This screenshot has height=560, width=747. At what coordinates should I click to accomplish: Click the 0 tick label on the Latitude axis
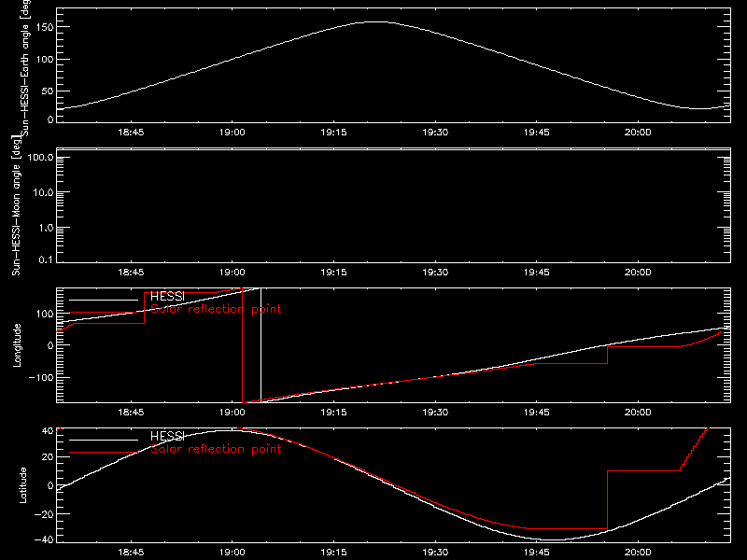pyautogui.click(x=50, y=485)
